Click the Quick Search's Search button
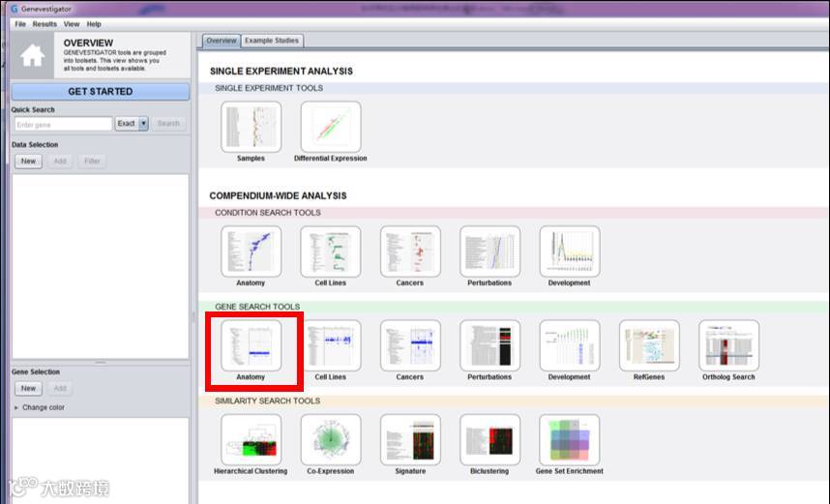830x504 pixels. click(168, 124)
